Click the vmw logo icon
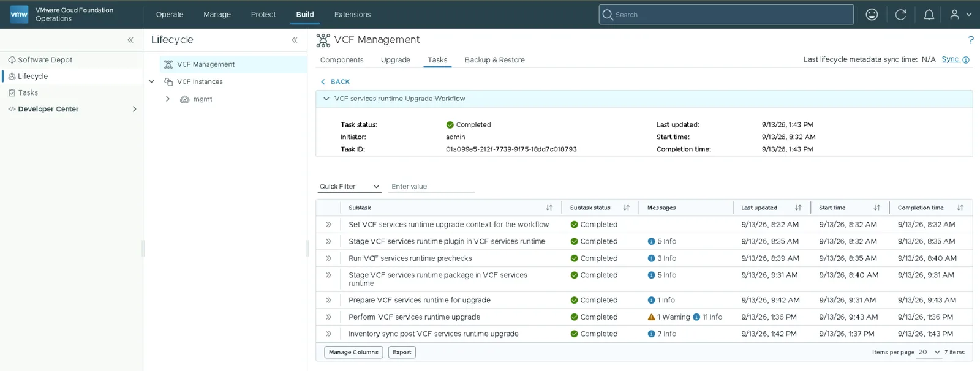Screen dimensions: 980x371 [19, 14]
